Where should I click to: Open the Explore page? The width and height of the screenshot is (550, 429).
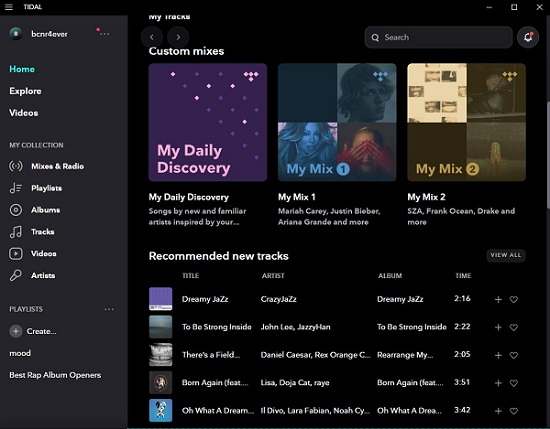pyautogui.click(x=25, y=91)
